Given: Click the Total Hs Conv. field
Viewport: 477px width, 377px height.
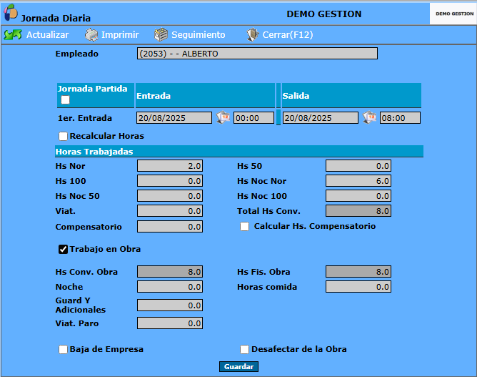Looking at the screenshot, I should [x=358, y=211].
